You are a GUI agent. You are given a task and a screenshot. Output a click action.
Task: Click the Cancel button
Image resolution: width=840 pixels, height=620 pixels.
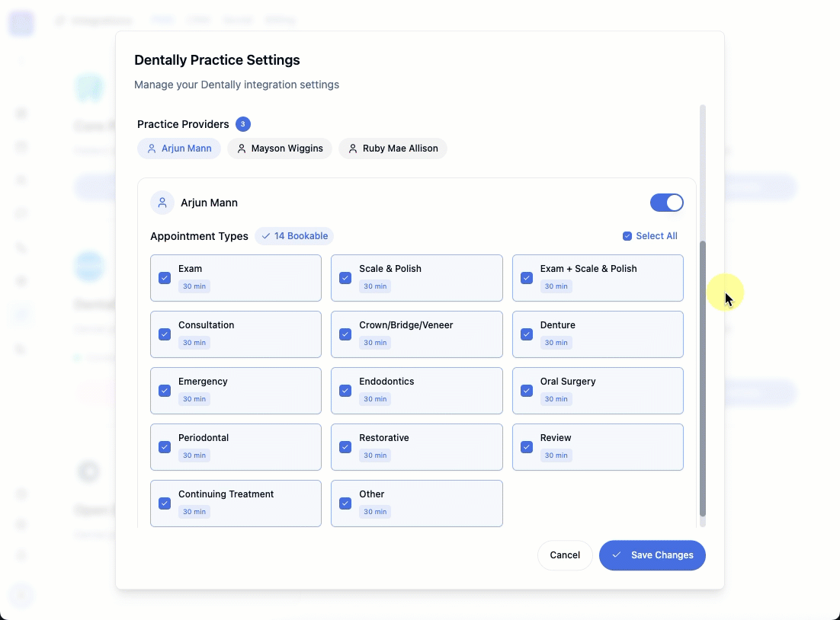click(565, 555)
